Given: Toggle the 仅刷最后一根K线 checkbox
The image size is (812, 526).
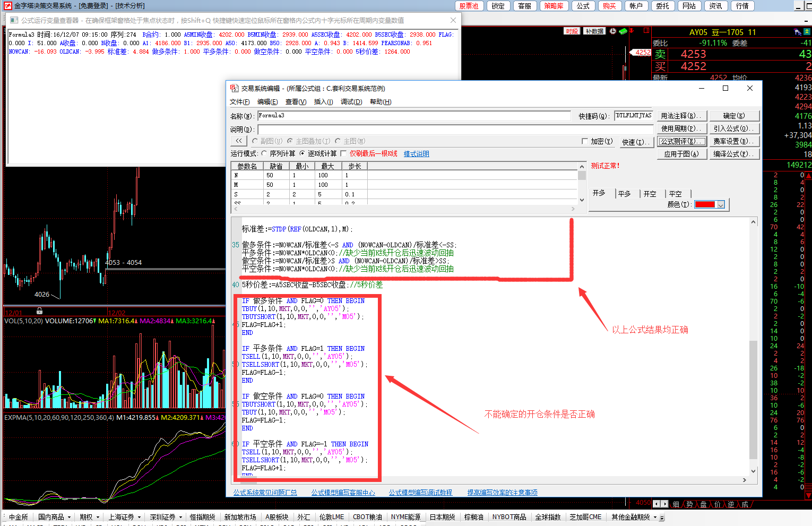Looking at the screenshot, I should pos(343,153).
